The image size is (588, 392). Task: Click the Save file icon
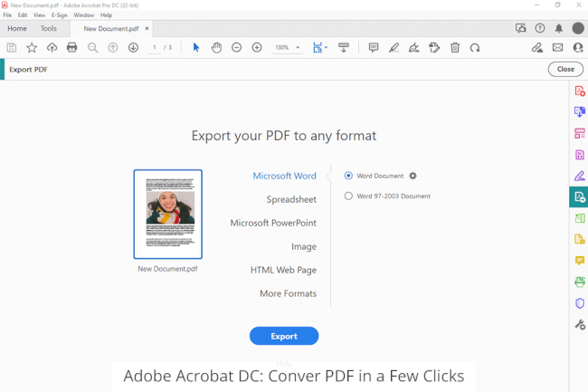[x=12, y=48]
